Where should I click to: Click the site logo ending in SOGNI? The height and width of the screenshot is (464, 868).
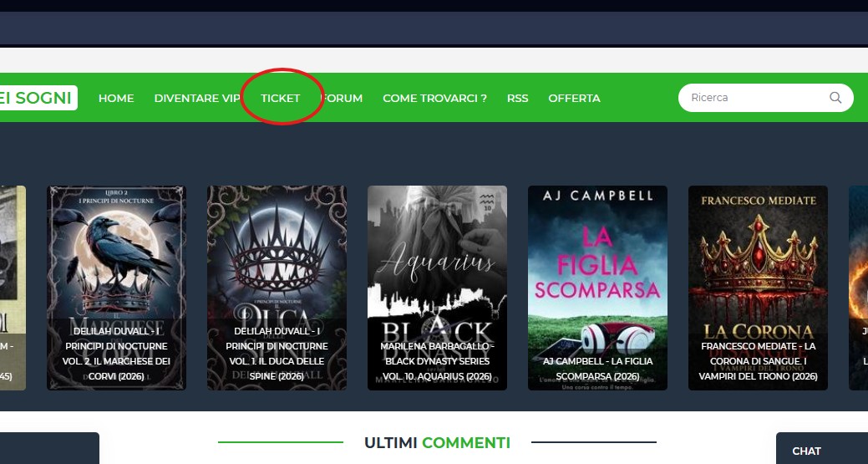[x=38, y=98]
